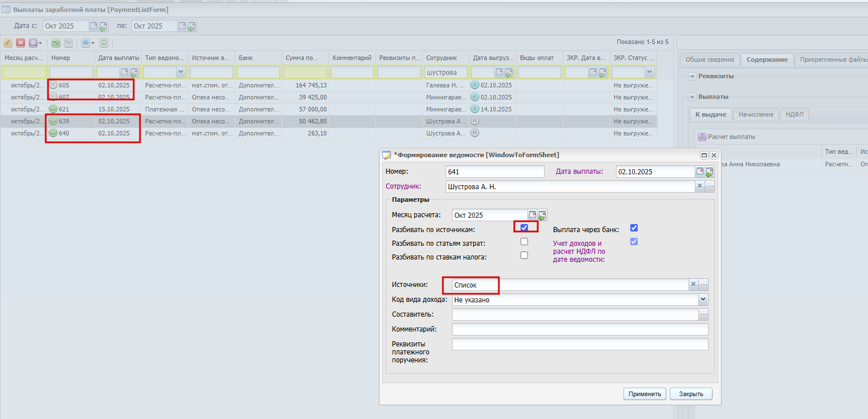Expand the 'Реквизиты' section
The width and height of the screenshot is (868, 419).
[693, 76]
